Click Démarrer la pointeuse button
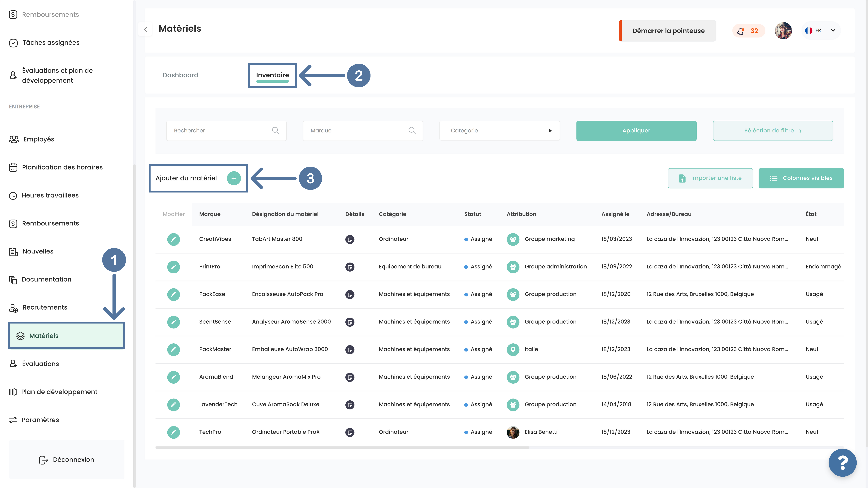Viewport: 868px width, 488px height. point(668,31)
